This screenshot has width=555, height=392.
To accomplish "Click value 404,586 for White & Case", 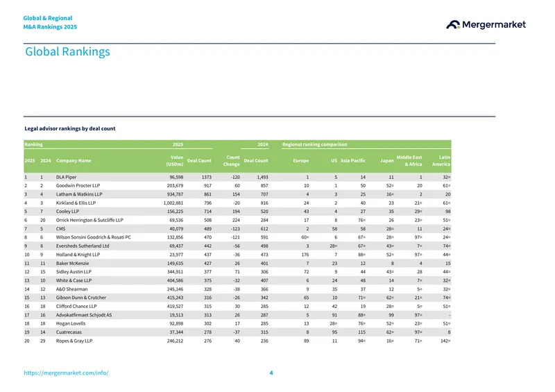I will point(175,280).
